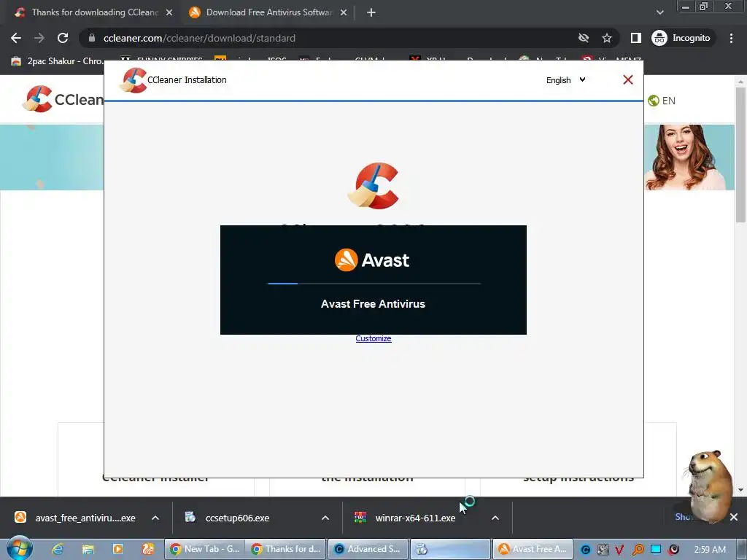Open the avast_free_antivirus exe download
The width and height of the screenshot is (747, 560).
click(x=75, y=518)
